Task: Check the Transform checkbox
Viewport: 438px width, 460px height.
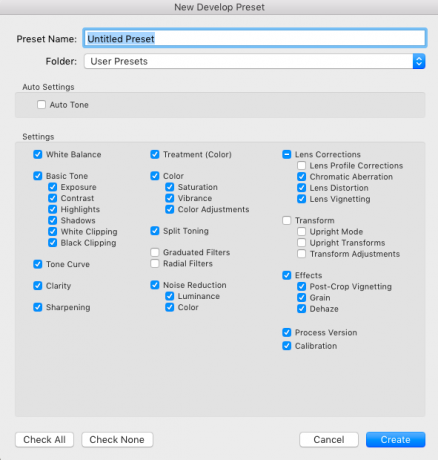Action: pyautogui.click(x=287, y=220)
